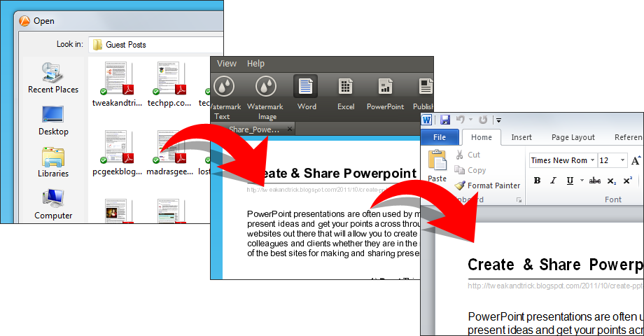Expand the underline style dropdown
The width and height of the screenshot is (644, 336).
(582, 181)
